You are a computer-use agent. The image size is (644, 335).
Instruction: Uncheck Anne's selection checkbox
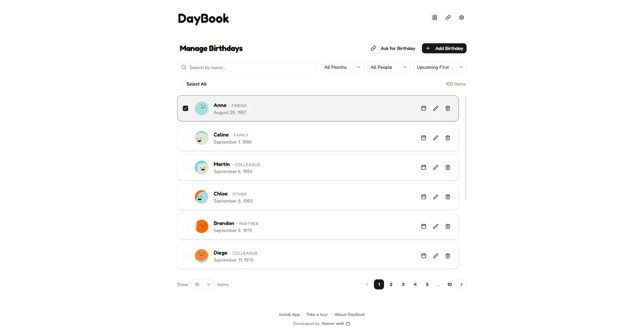[x=186, y=108]
